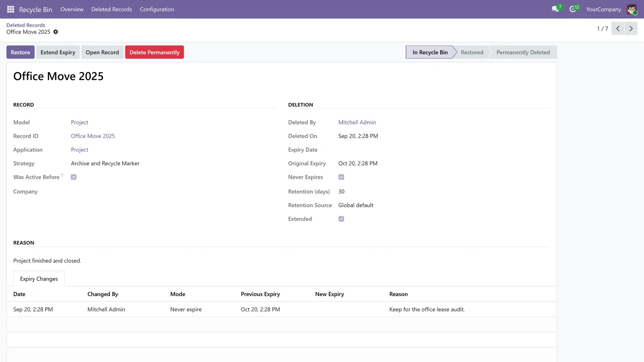This screenshot has width=644, height=362.
Task: Click the Recycle Bin app title
Action: [35, 9]
